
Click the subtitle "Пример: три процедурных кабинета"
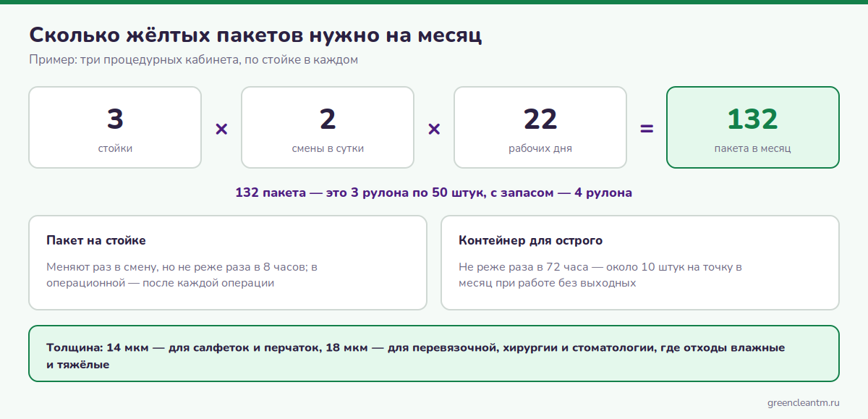[193, 60]
